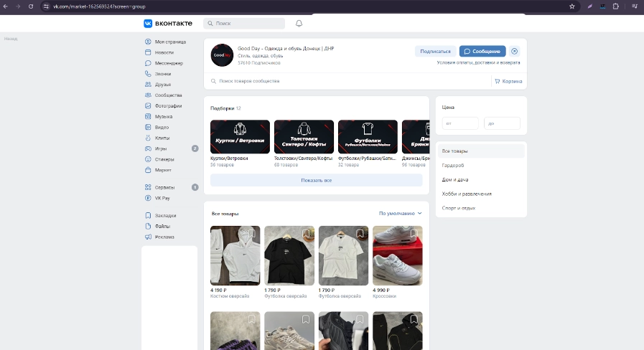The image size is (644, 350).
Task: Reload the page via browser refresh
Action: pyautogui.click(x=31, y=6)
